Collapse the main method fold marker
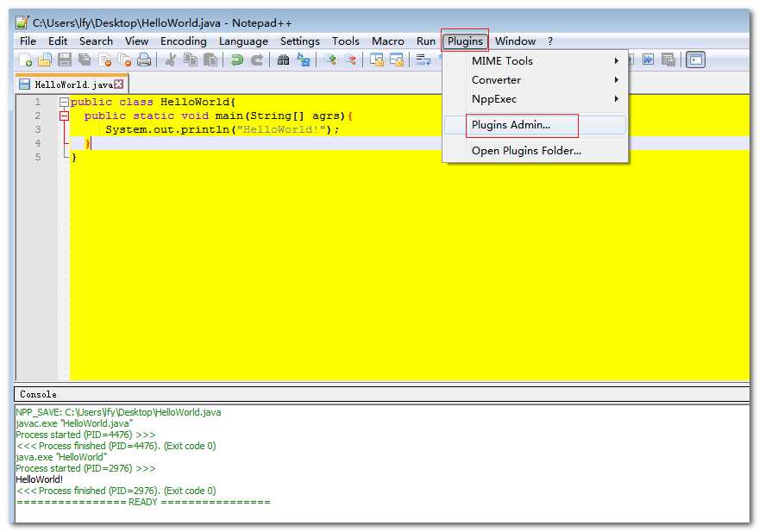Screen dimensions: 759x532 coord(64,116)
